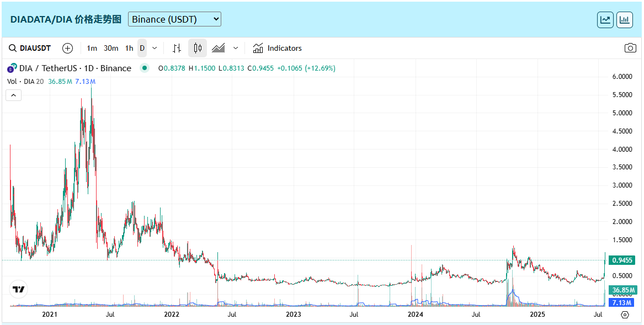Select the candlestick chart style icon
644x325 pixels.
[198, 48]
